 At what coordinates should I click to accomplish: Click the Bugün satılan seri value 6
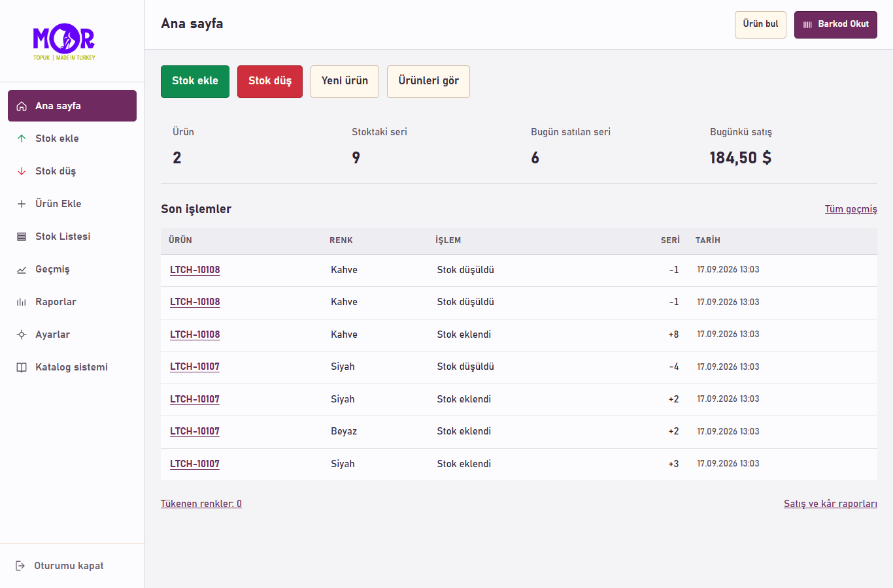click(535, 157)
